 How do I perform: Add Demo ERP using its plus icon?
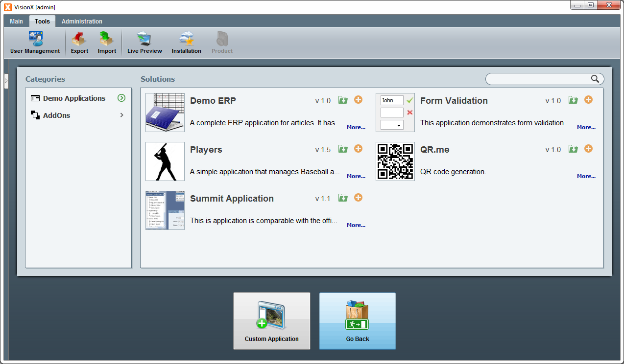pyautogui.click(x=358, y=100)
